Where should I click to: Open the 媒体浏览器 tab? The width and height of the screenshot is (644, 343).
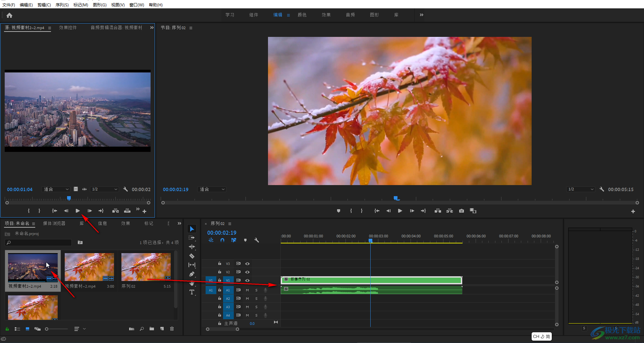click(54, 223)
